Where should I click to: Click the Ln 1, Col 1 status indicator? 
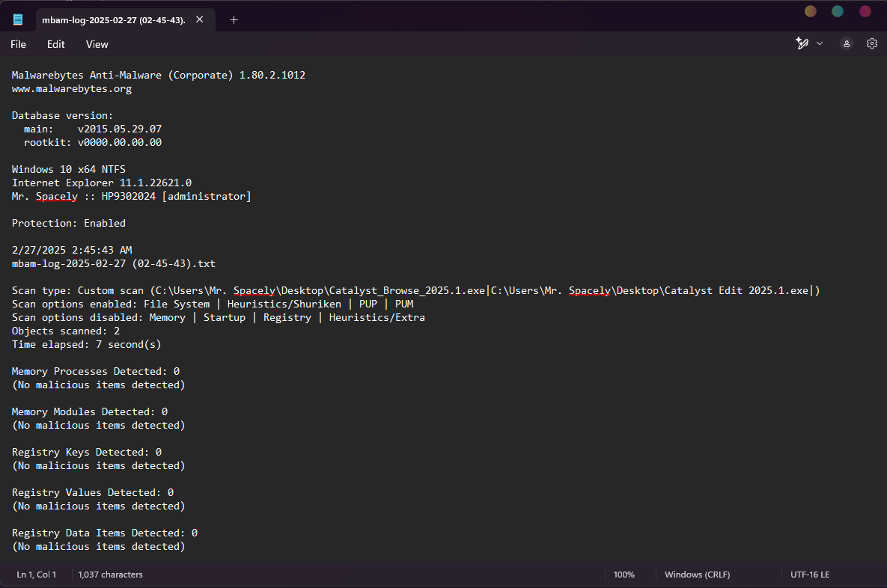36,575
